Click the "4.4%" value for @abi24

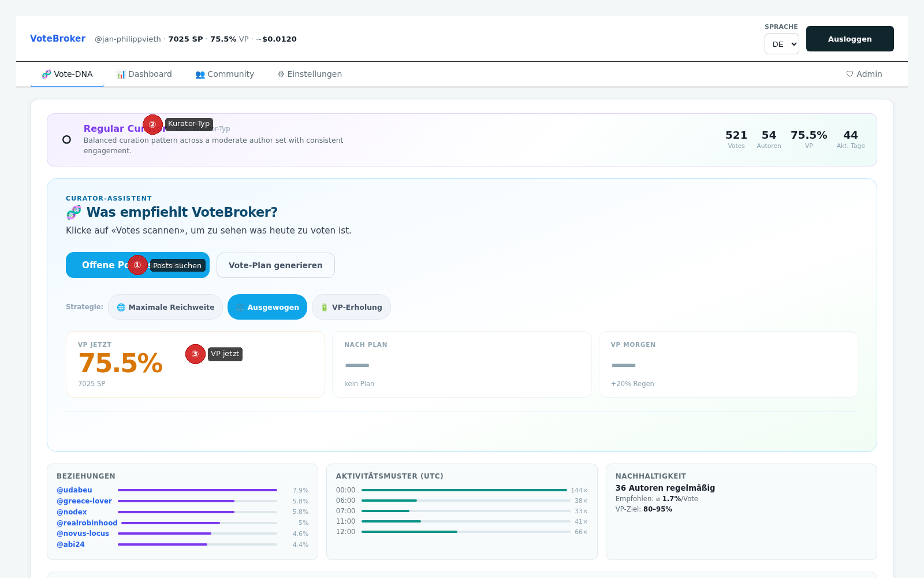click(300, 544)
